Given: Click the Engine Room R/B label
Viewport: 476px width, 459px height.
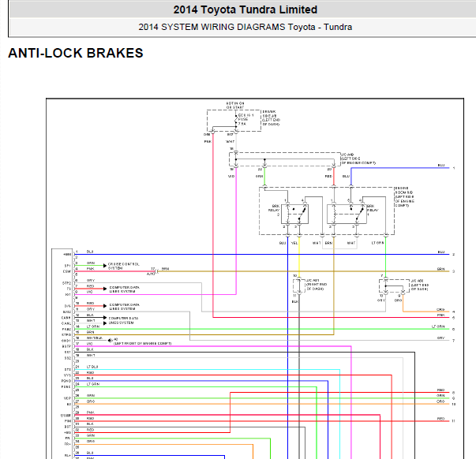Looking at the screenshot, I should click(404, 197).
